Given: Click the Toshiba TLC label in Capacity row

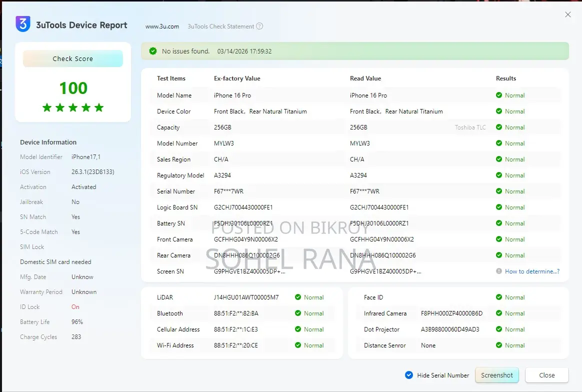Looking at the screenshot, I should tap(470, 127).
